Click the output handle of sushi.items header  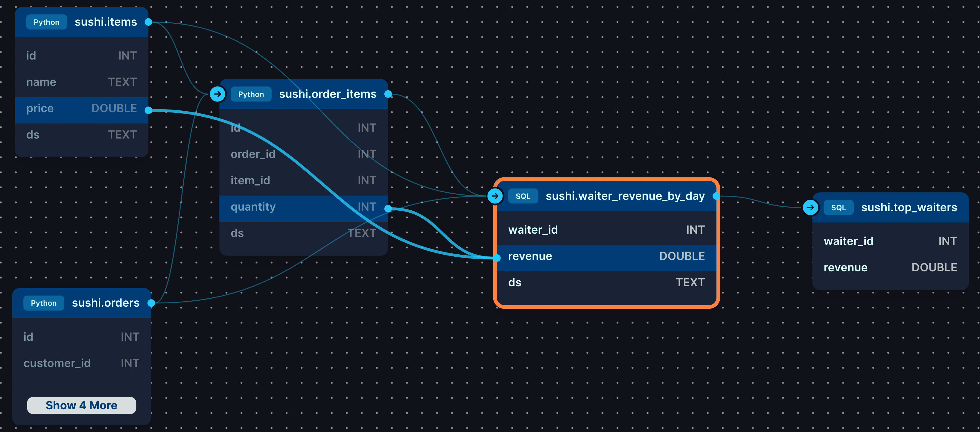click(149, 22)
